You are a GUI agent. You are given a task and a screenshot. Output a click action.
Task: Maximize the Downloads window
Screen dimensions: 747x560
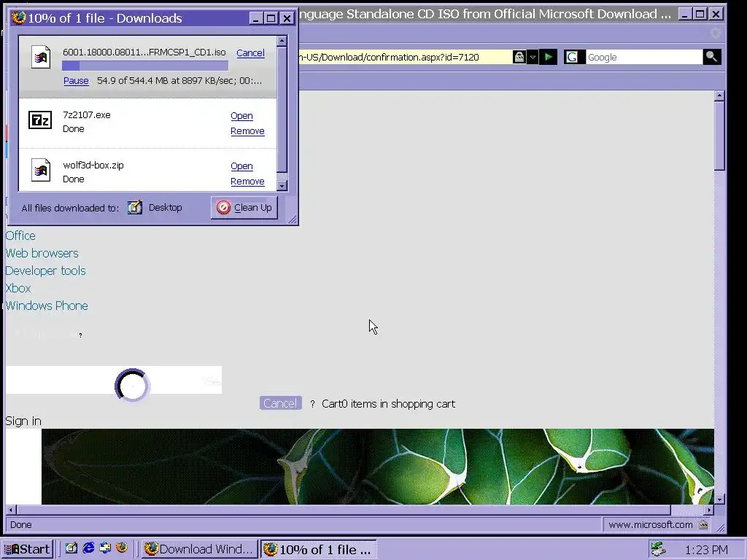[x=271, y=18]
